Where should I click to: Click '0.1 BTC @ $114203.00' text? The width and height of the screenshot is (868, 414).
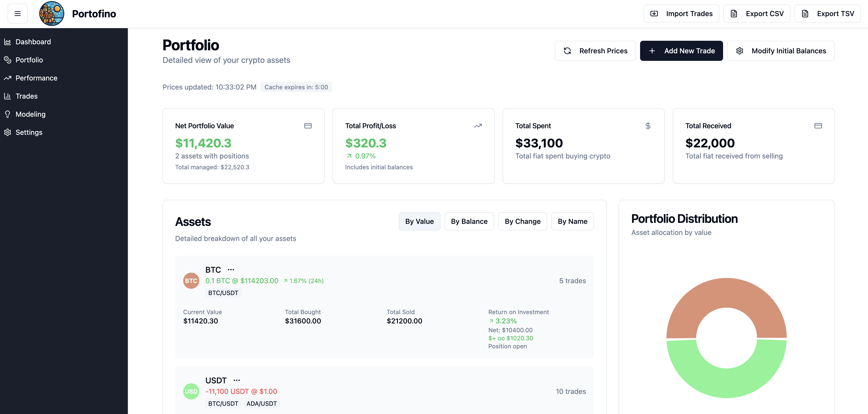pyautogui.click(x=242, y=281)
